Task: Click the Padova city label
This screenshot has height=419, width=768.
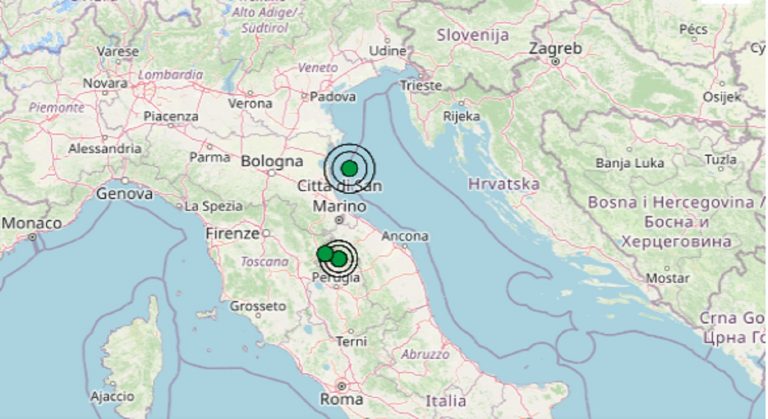Action: point(333,97)
